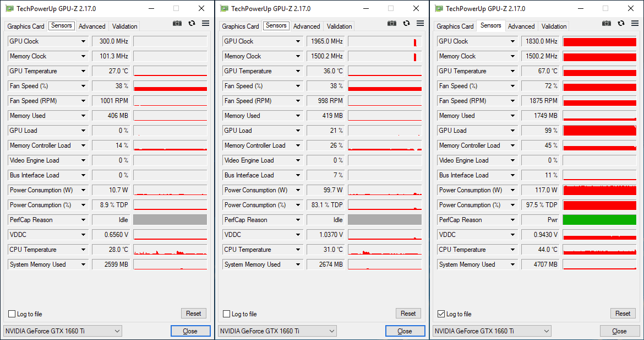Click the Close button in the right window
This screenshot has width=644, height=340.
click(x=619, y=331)
